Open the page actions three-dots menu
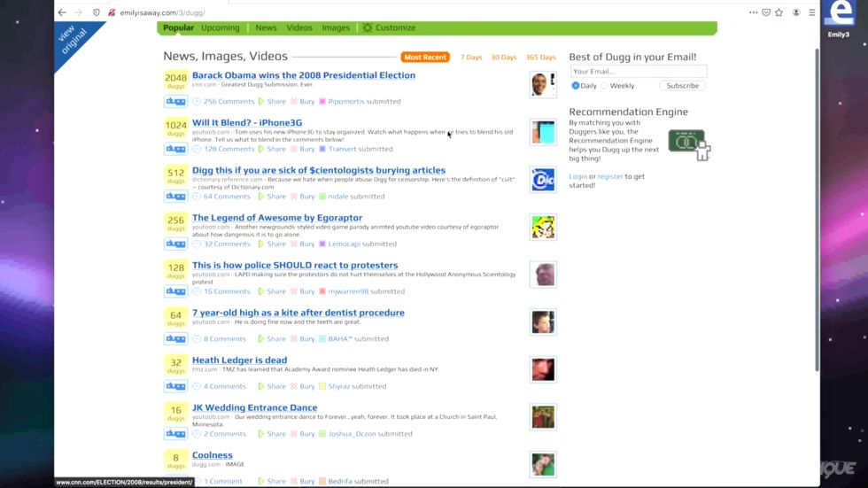The image size is (868, 488). [x=753, y=12]
